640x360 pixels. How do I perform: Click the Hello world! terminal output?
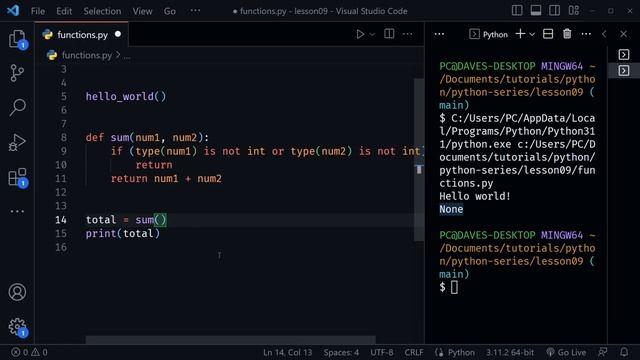[x=475, y=196]
